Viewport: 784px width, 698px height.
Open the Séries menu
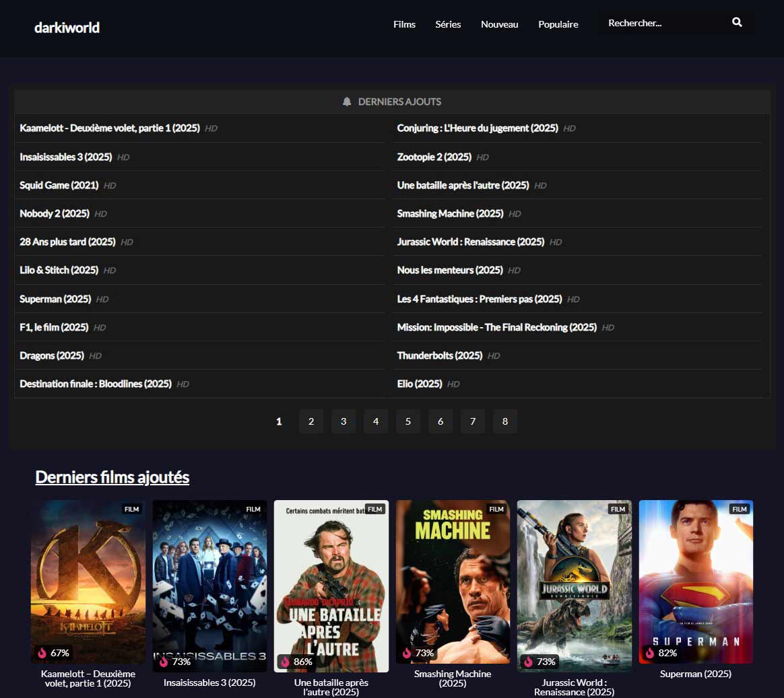[x=448, y=24]
